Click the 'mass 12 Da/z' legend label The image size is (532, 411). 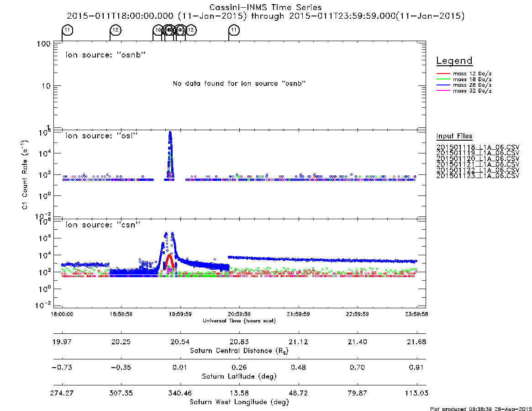click(x=472, y=74)
